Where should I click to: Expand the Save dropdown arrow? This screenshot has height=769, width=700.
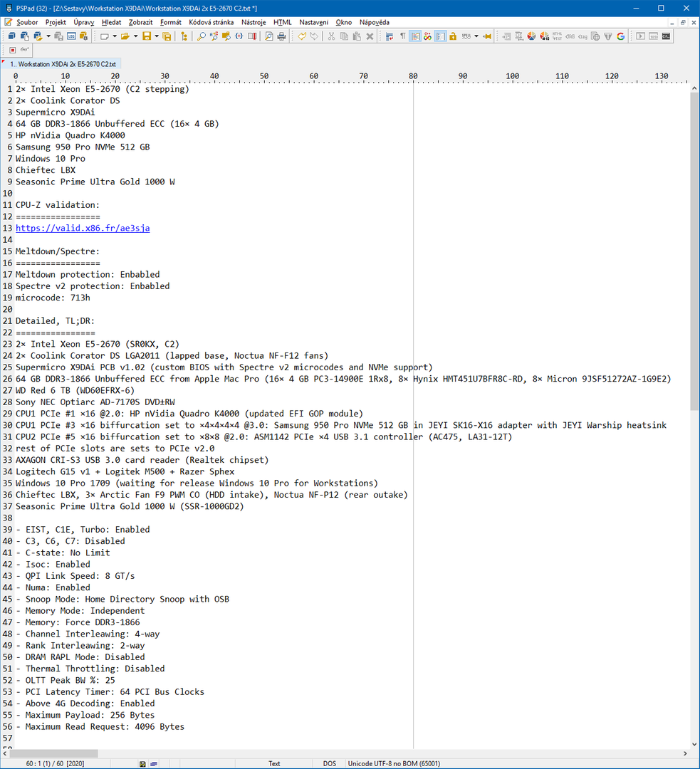tap(157, 36)
